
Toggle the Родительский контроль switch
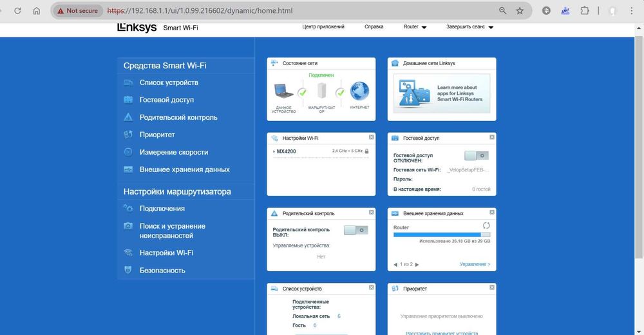tap(356, 230)
